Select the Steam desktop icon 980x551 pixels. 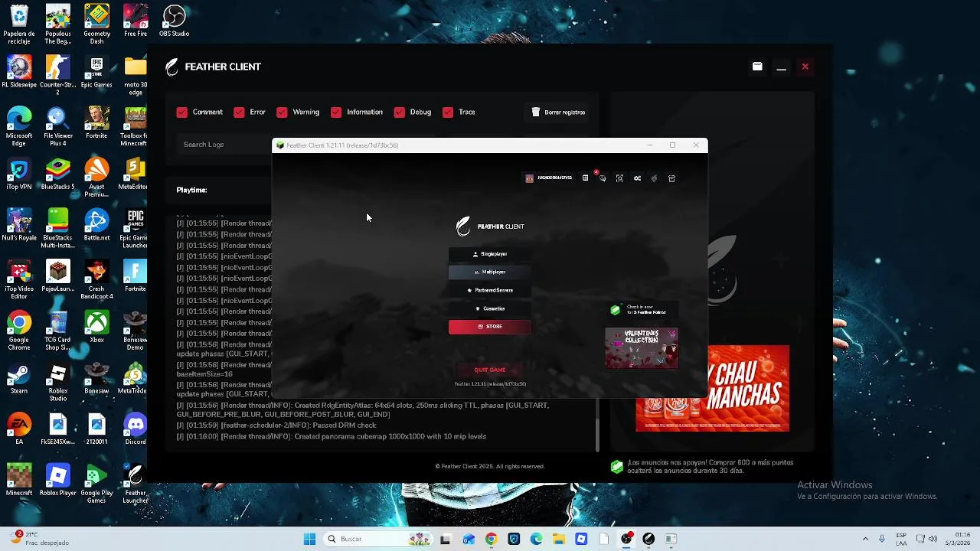click(x=19, y=379)
